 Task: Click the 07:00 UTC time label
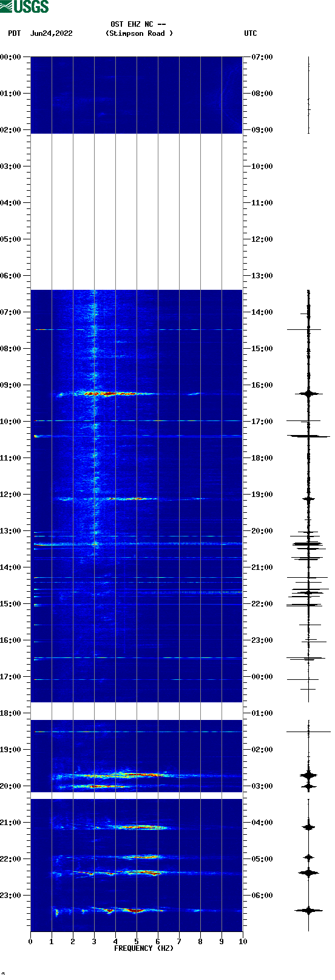pyautogui.click(x=262, y=57)
